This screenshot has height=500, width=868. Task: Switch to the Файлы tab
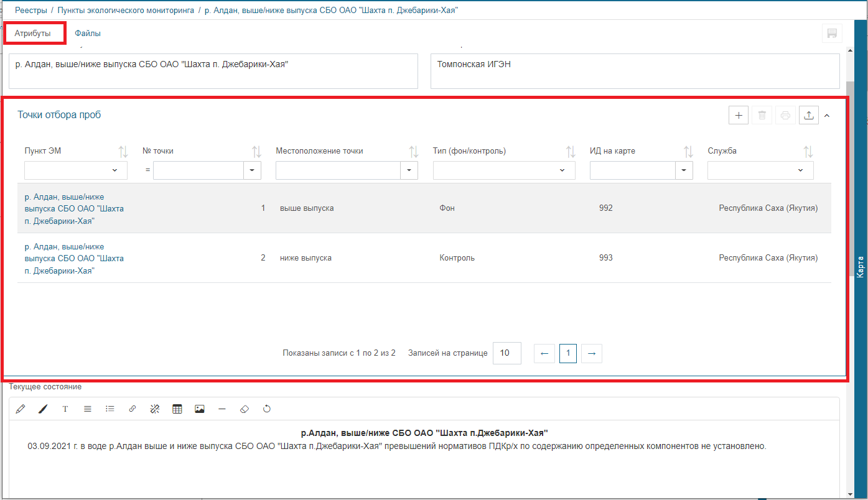tap(88, 34)
